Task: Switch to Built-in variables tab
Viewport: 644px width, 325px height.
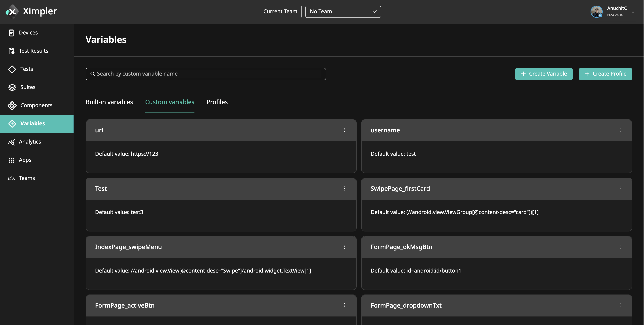Action: pos(109,102)
